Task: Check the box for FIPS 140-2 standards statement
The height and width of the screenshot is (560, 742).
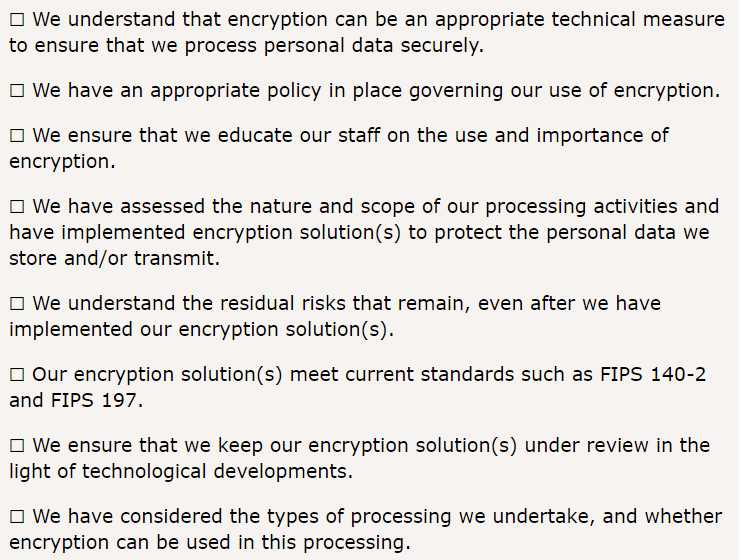Action: 18,375
